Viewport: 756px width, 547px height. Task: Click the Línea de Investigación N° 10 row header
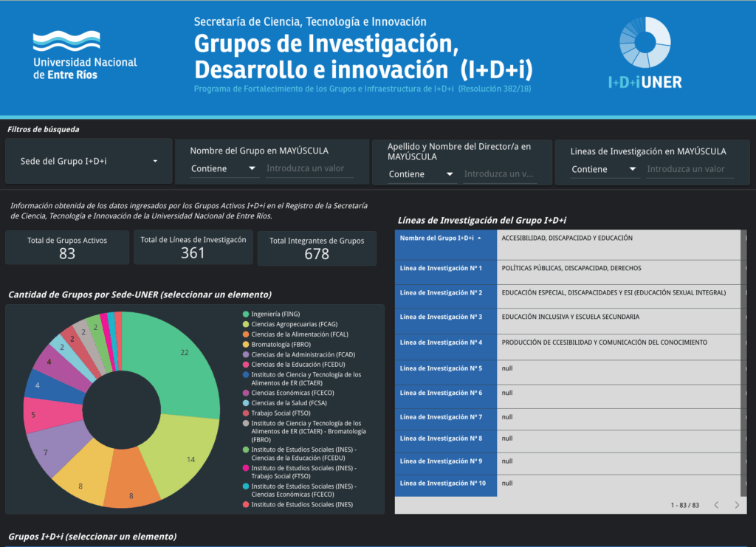pos(446,486)
